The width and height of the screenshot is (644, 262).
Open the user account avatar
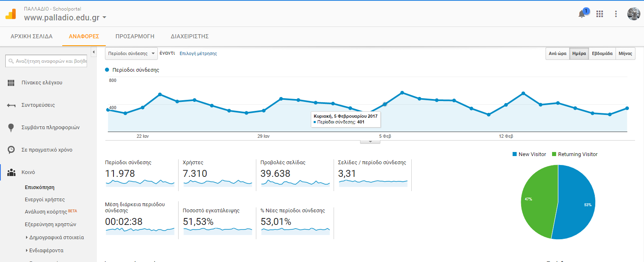(634, 14)
